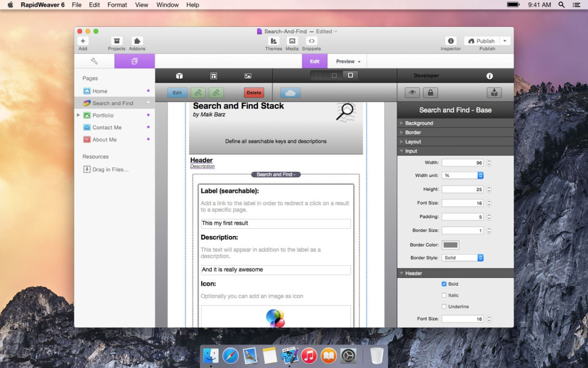Click the green remove-link icon button
Image resolution: width=588 pixels, height=368 pixels.
click(x=217, y=92)
